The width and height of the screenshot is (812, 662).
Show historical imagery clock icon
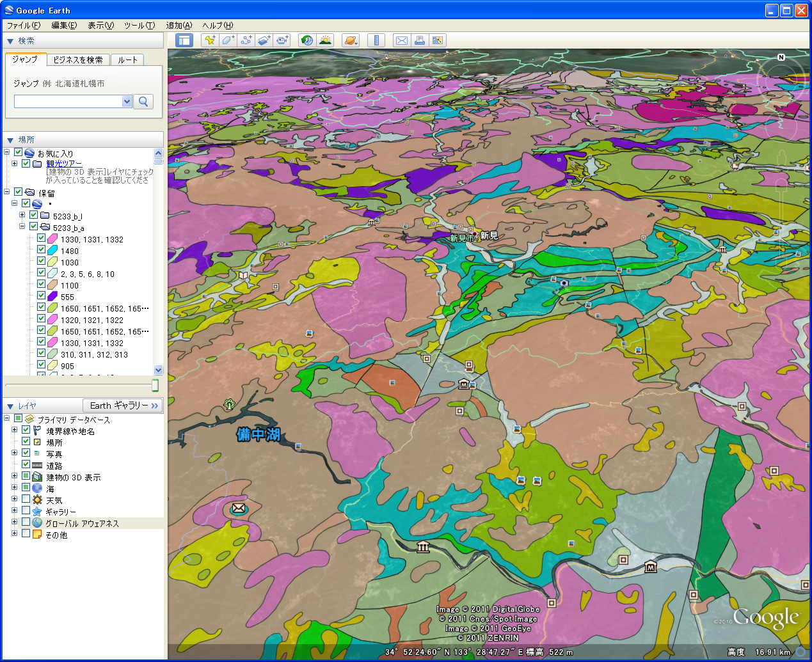point(307,40)
